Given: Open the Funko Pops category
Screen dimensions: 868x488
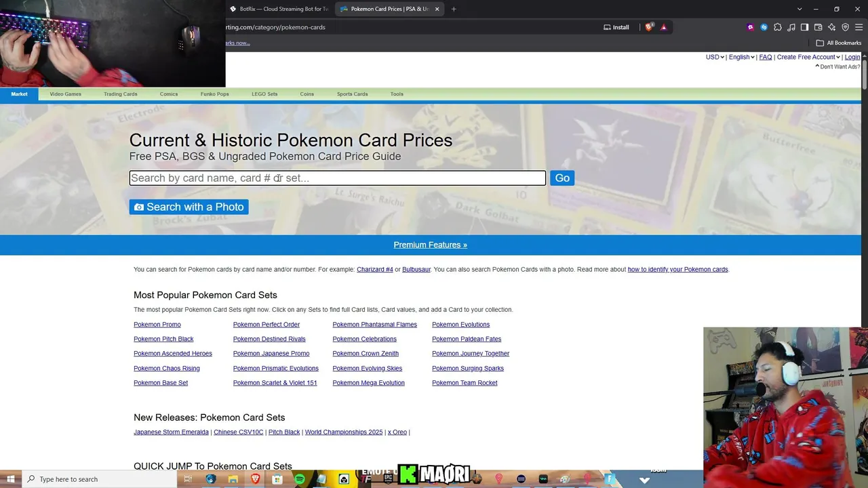Looking at the screenshot, I should pyautogui.click(x=215, y=94).
